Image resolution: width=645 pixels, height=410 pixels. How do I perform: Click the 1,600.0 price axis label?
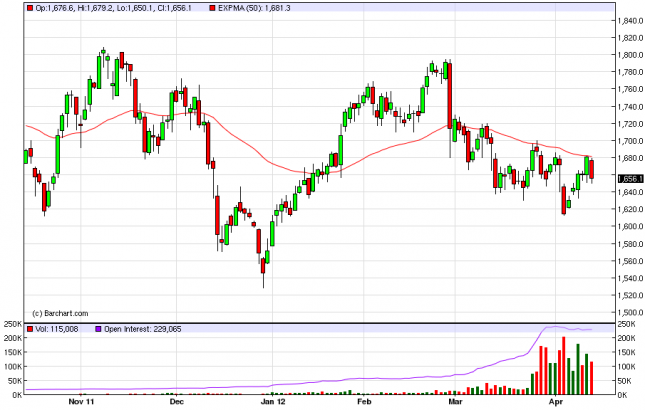(x=630, y=226)
